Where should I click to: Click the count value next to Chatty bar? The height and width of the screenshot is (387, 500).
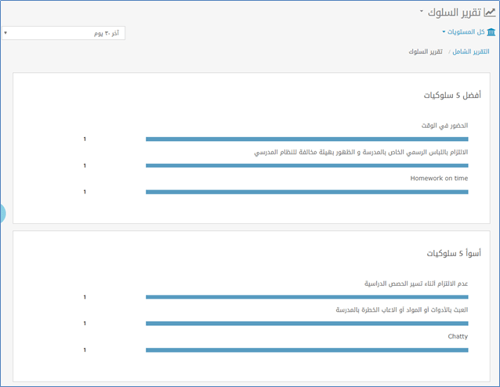pos(85,350)
